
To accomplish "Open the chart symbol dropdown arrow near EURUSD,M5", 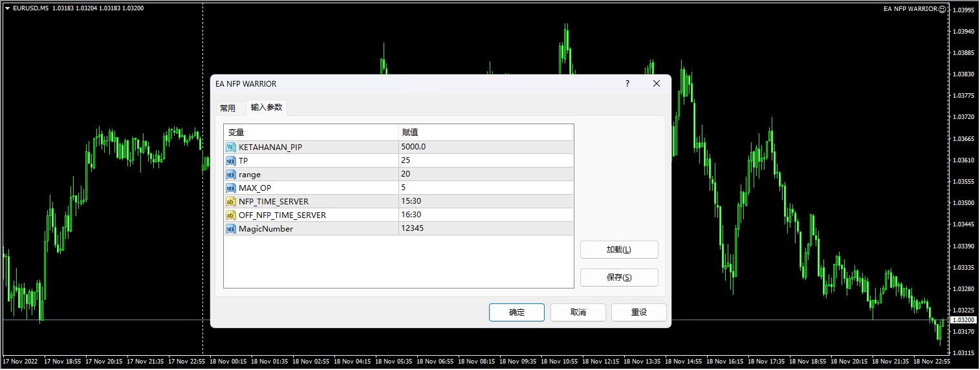I will click(7, 8).
